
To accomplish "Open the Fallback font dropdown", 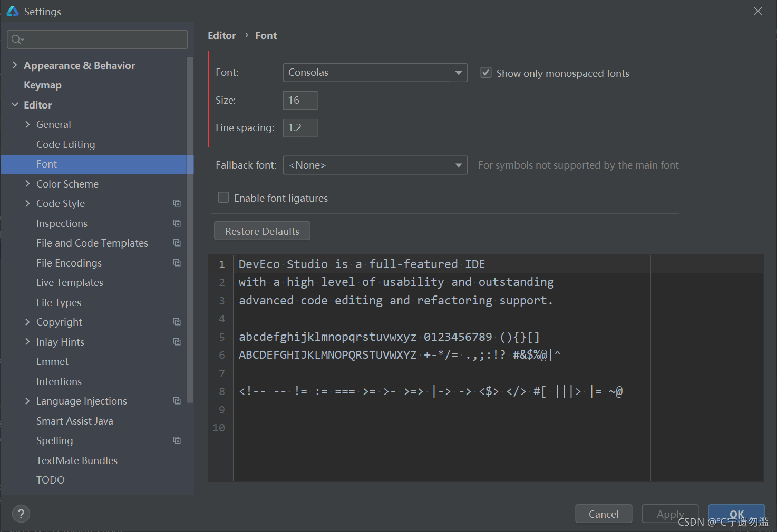I will 375,165.
